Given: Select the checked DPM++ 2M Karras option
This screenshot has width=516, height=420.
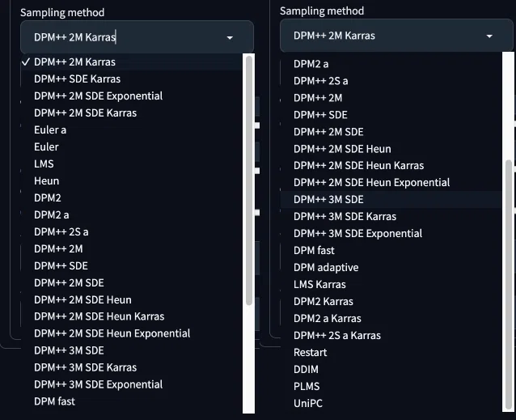Looking at the screenshot, I should point(132,62).
